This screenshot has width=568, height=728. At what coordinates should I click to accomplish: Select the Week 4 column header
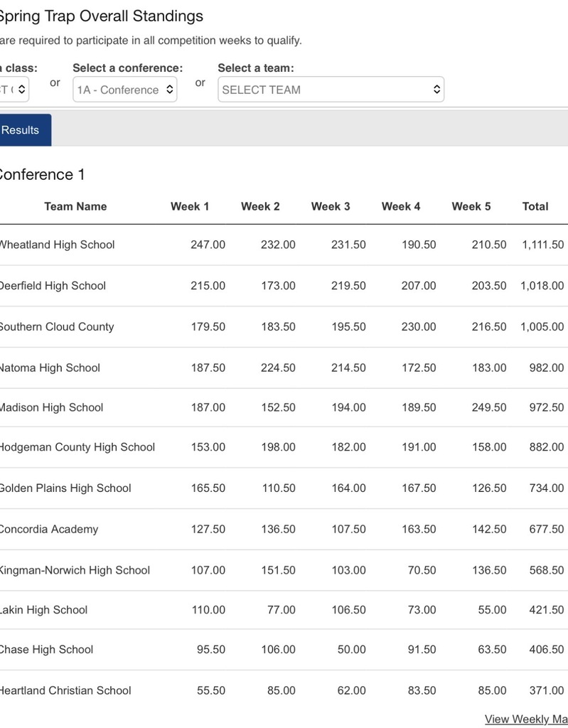point(401,207)
